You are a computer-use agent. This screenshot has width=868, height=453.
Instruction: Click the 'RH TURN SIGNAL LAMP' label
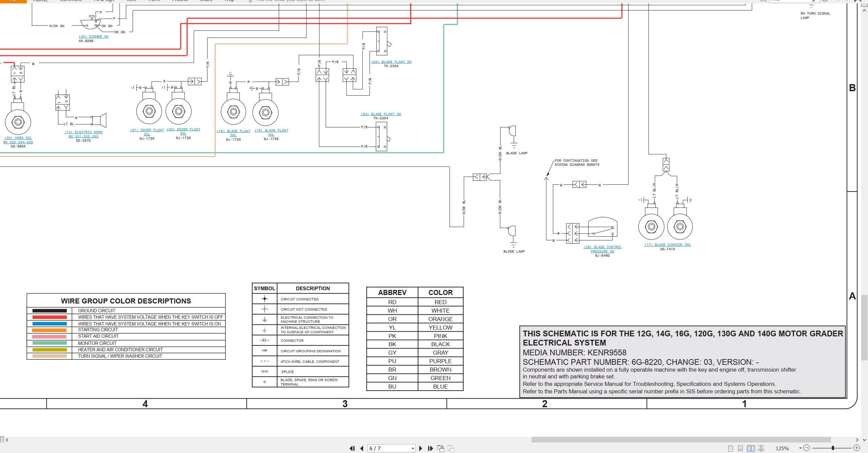click(815, 16)
